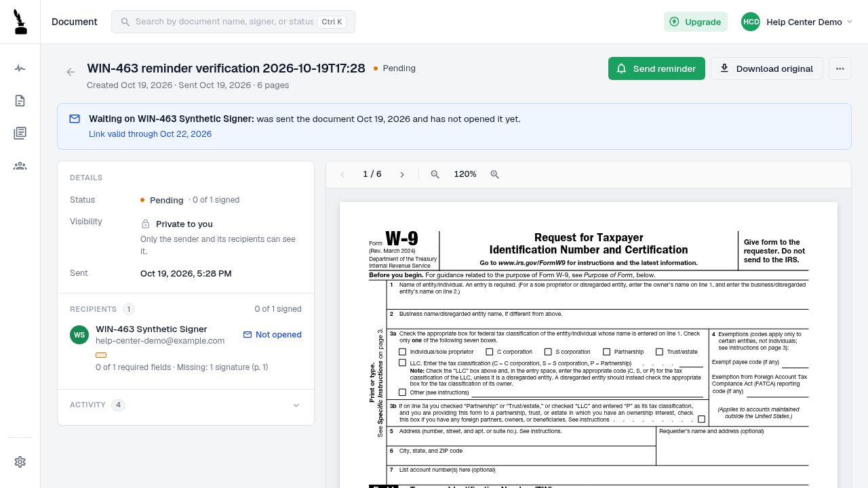868x488 pixels.
Task: Click the more options ellipsis button
Action: [840, 68]
